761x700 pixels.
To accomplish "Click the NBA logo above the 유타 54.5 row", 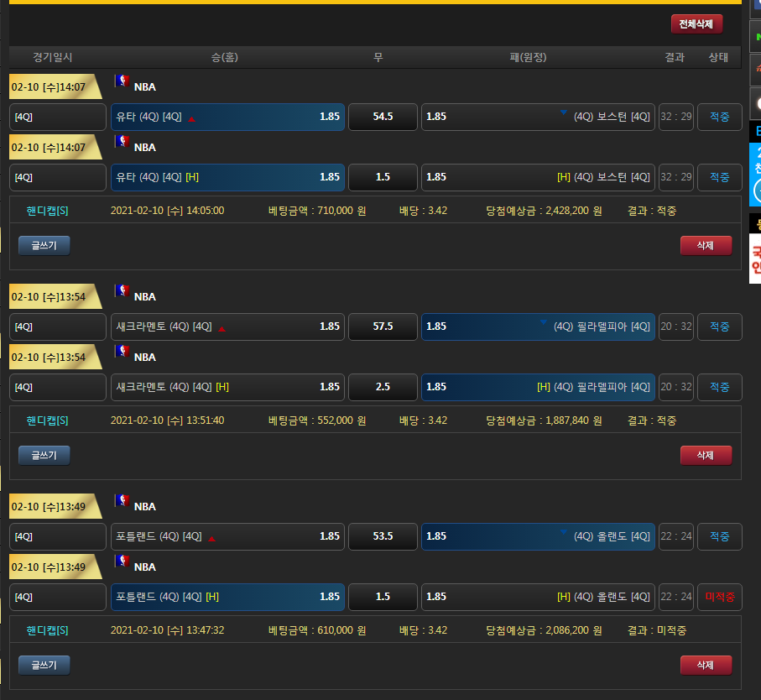I will [122, 81].
